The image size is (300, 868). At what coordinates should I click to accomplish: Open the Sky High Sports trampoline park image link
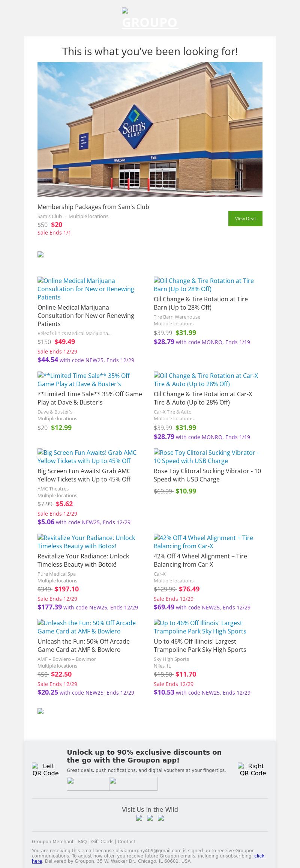tap(200, 627)
